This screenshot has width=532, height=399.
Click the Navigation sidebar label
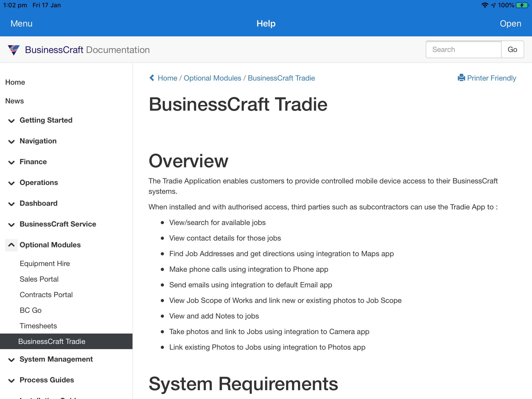pyautogui.click(x=38, y=141)
